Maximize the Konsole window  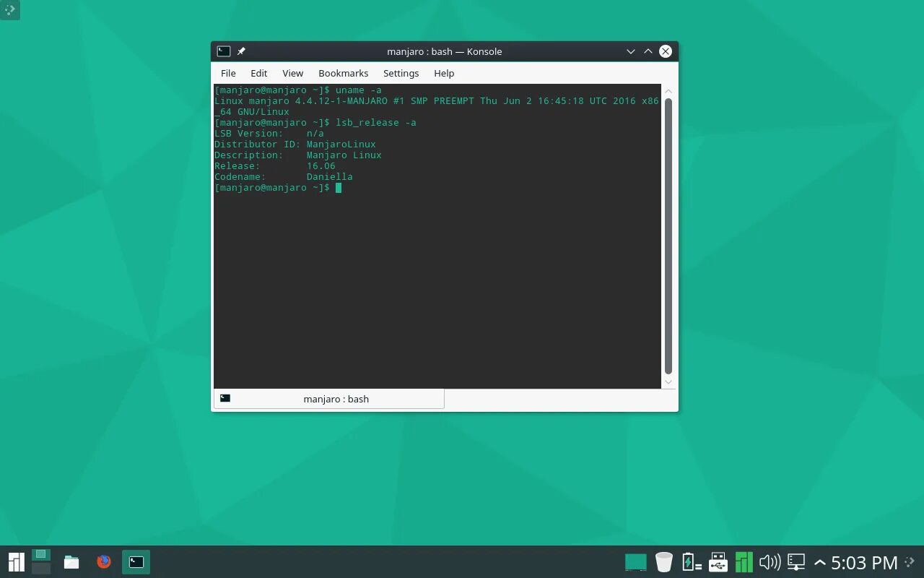point(648,51)
